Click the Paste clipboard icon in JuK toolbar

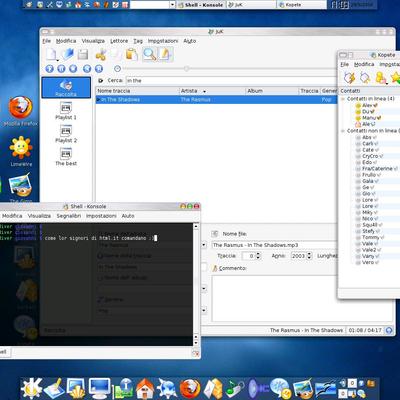[x=132, y=54]
